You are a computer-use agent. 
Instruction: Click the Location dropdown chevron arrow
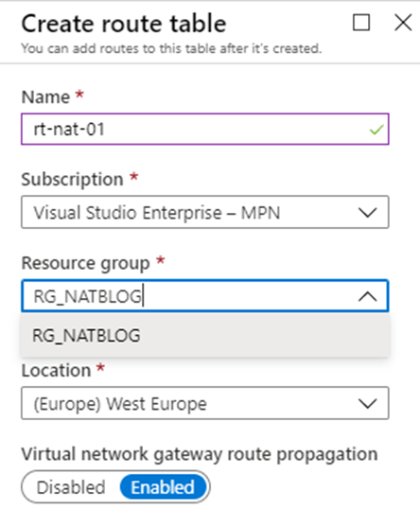pyautogui.click(x=367, y=403)
